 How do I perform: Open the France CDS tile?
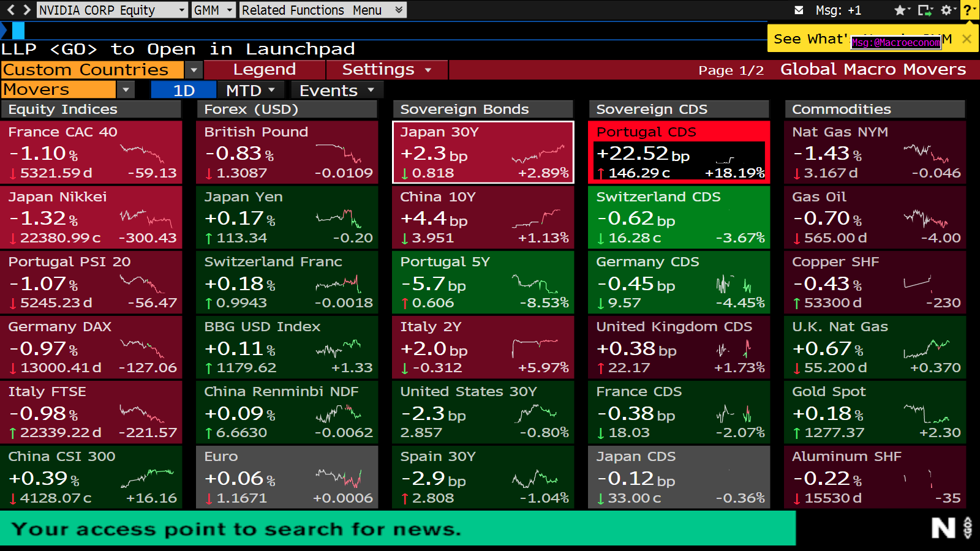(679, 412)
